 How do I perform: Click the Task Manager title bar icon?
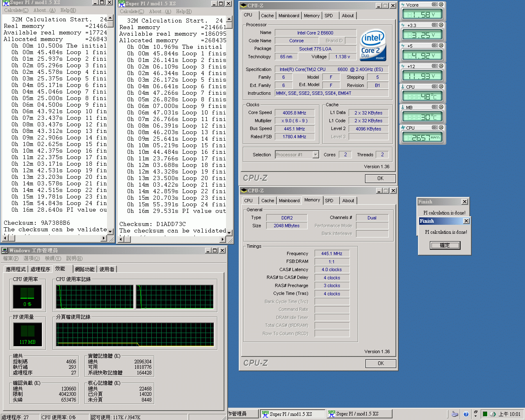click(5, 250)
